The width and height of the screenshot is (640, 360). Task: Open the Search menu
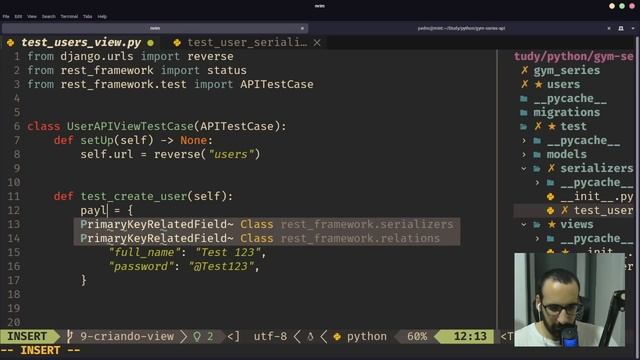tap(49, 17)
